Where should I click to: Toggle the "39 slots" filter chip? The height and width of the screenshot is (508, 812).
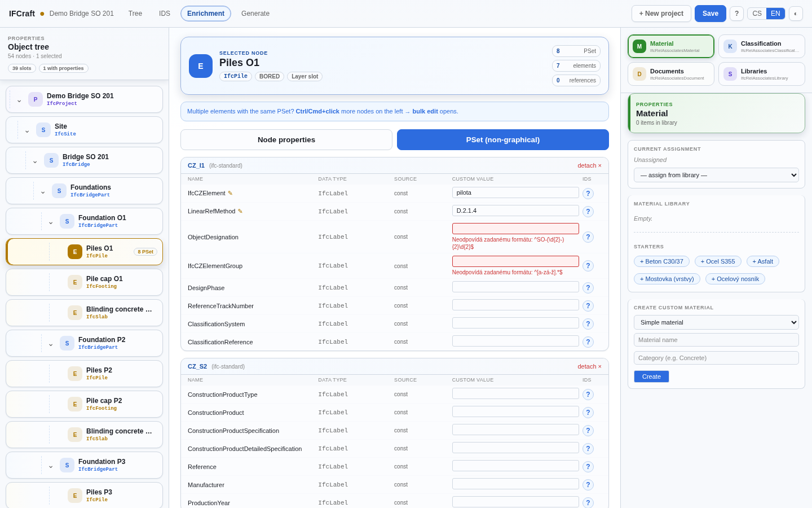[x=22, y=68]
